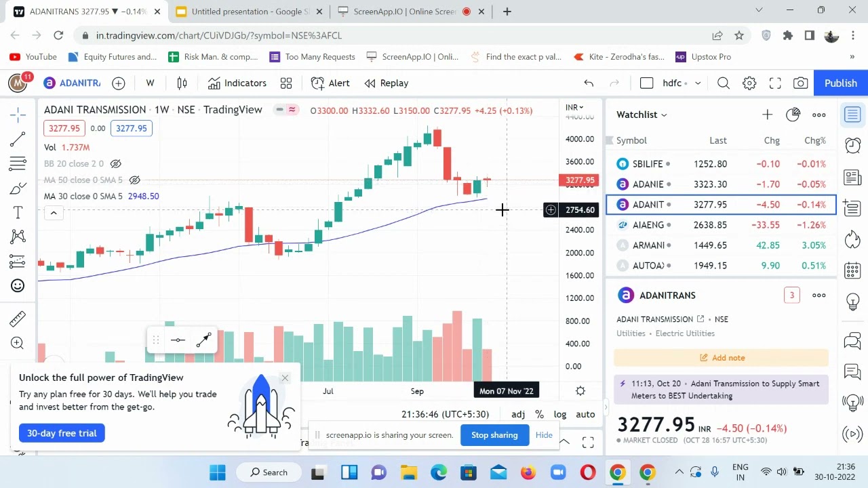Open the candlestick chart style selector
This screenshot has width=868, height=488.
[x=182, y=83]
